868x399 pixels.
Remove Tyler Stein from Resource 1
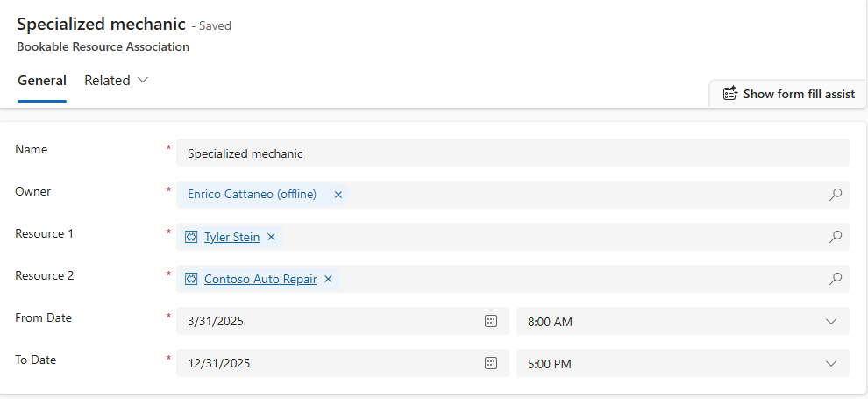coord(271,237)
